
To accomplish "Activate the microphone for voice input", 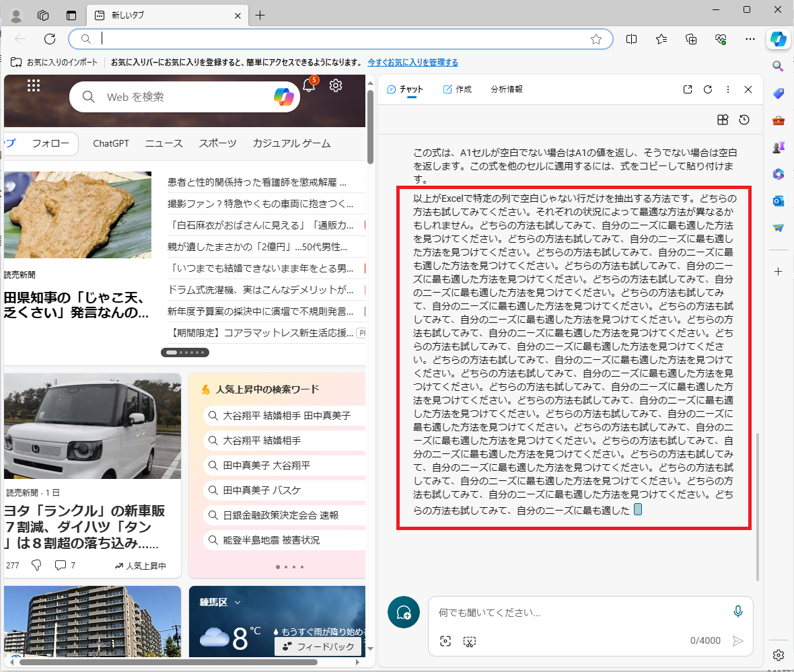I will [738, 611].
